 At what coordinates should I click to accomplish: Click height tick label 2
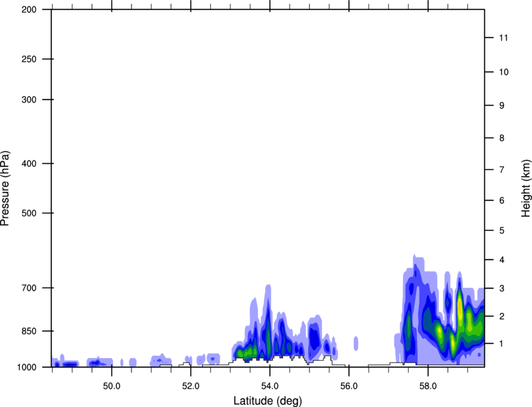[x=502, y=316]
